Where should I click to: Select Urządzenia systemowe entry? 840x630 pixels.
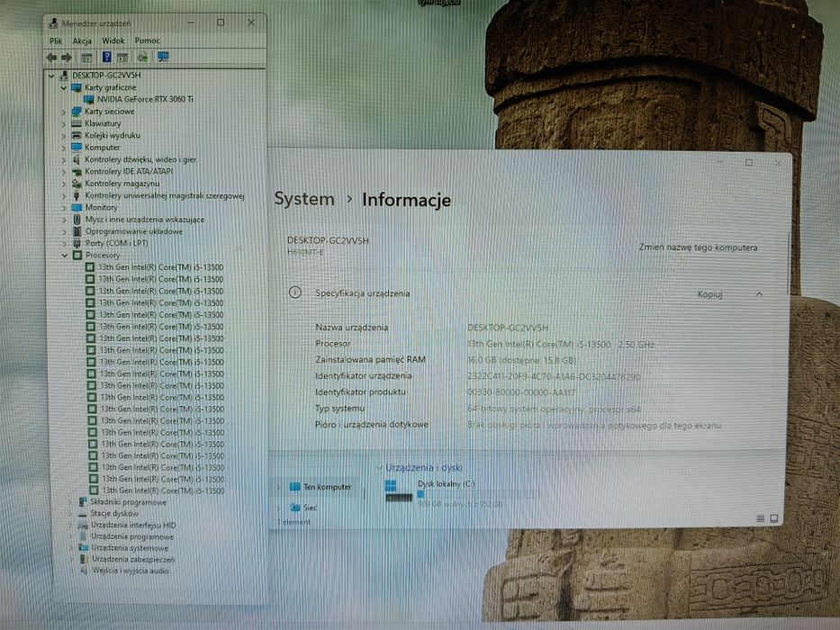click(130, 548)
